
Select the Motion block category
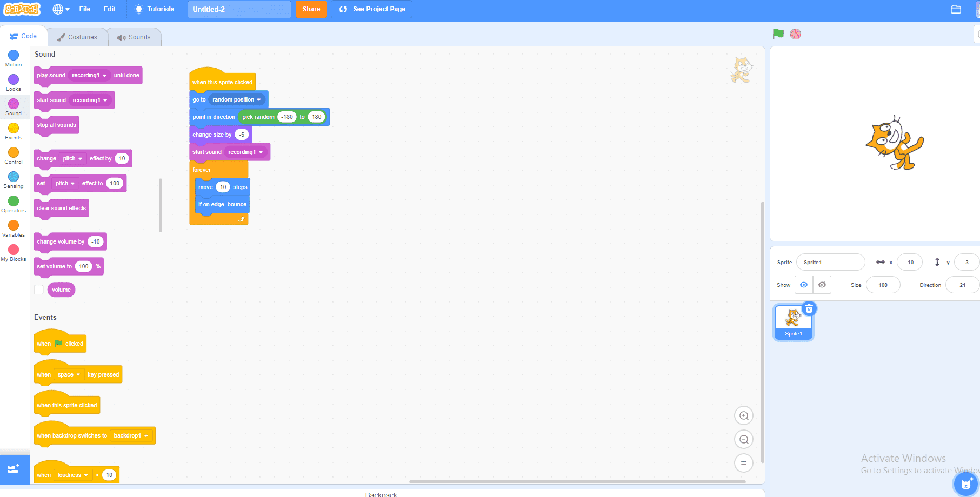[x=13, y=56]
